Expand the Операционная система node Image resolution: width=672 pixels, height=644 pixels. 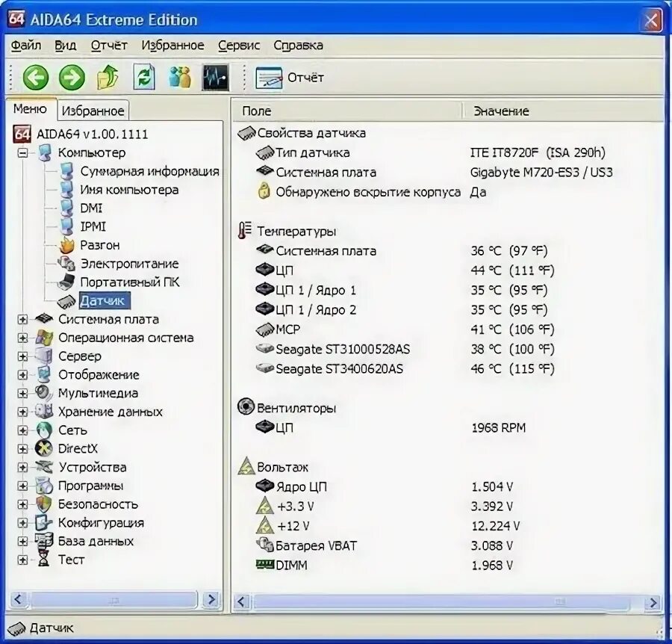pos(22,338)
